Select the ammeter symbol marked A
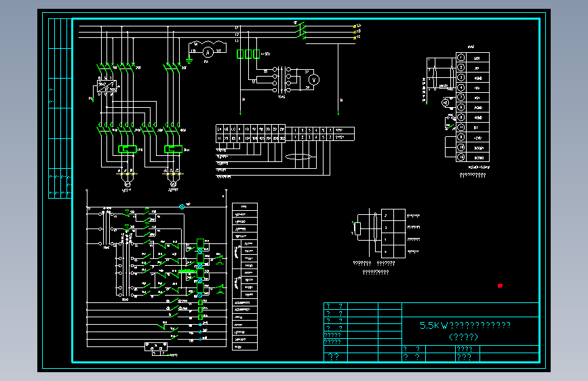588x381 pixels. point(208,52)
